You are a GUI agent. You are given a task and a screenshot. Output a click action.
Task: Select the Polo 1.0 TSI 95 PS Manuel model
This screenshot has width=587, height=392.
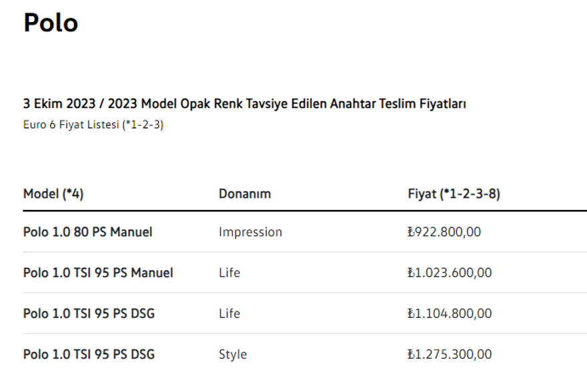pos(98,273)
